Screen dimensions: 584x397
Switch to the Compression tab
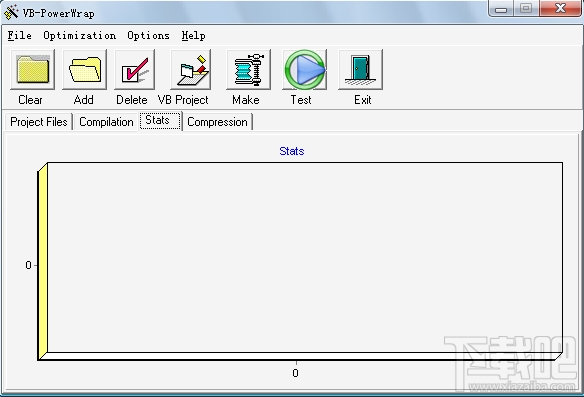(218, 122)
